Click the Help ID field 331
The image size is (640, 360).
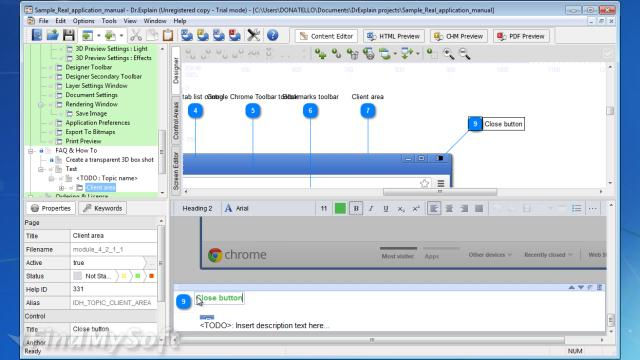pyautogui.click(x=113, y=289)
